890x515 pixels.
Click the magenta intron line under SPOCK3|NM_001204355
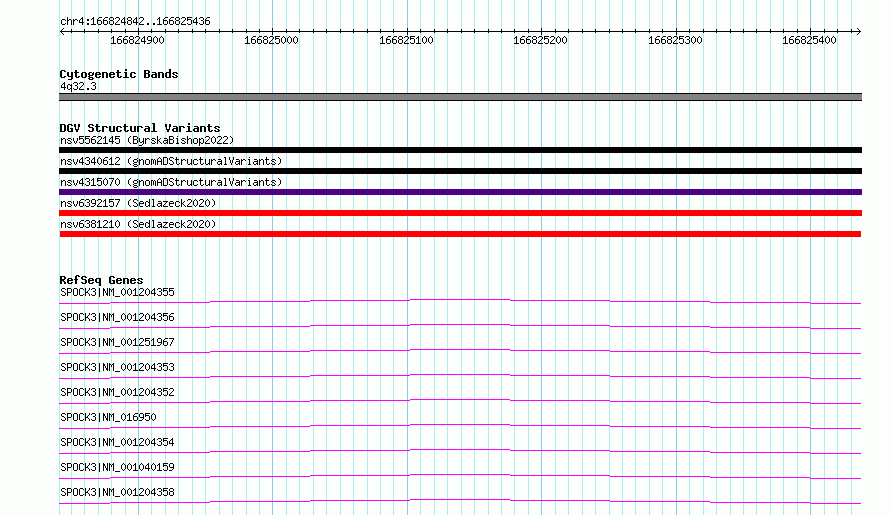(460, 300)
